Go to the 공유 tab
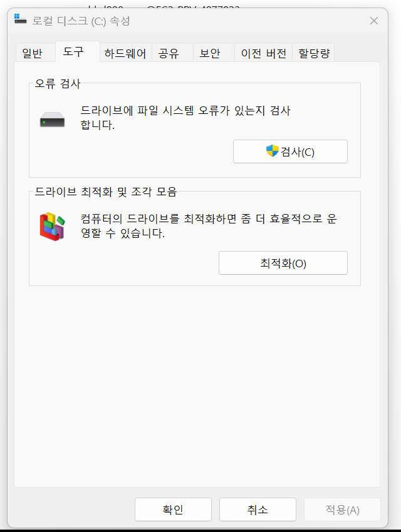401x532 pixels. pos(169,53)
